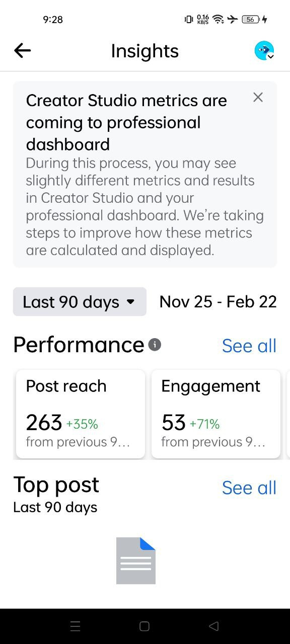Open the Post reach card
The height and width of the screenshot is (644, 290).
(x=81, y=414)
